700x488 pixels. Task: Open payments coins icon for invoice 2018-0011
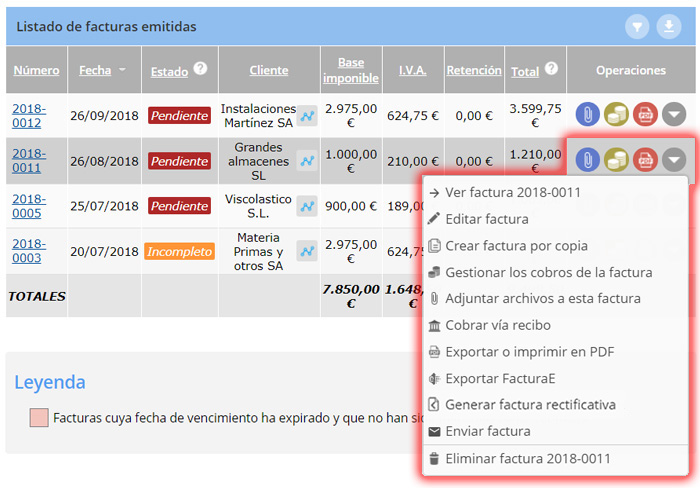click(617, 159)
